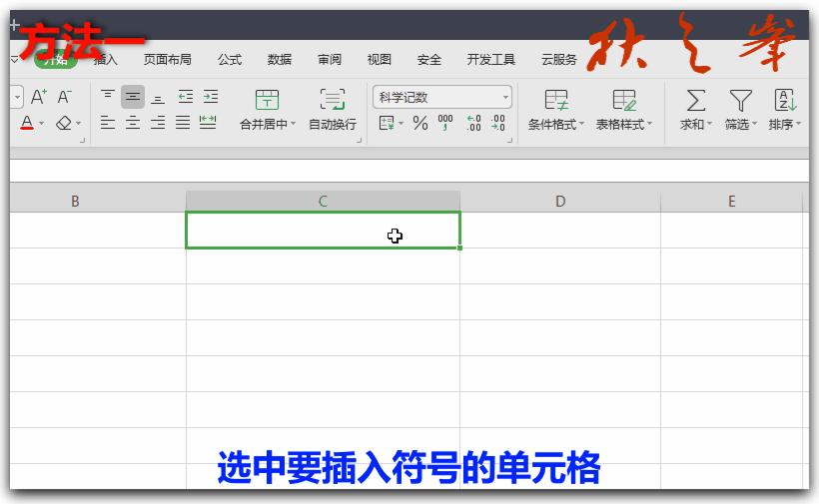
Task: Expand the currency format dropdown arrow
Action: [x=402, y=124]
